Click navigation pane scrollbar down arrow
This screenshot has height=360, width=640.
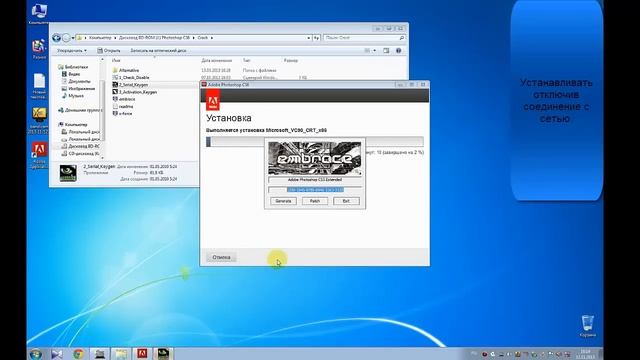click(102, 158)
